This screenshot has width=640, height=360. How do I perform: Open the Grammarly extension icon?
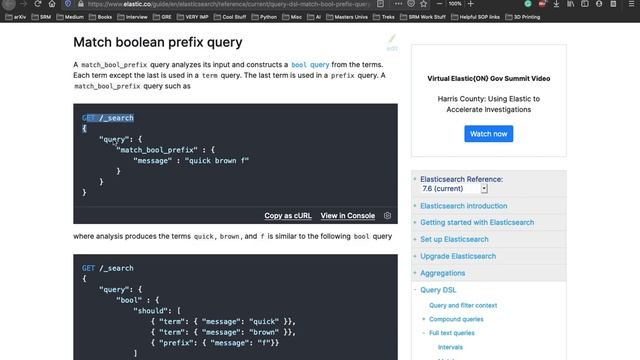528,4
